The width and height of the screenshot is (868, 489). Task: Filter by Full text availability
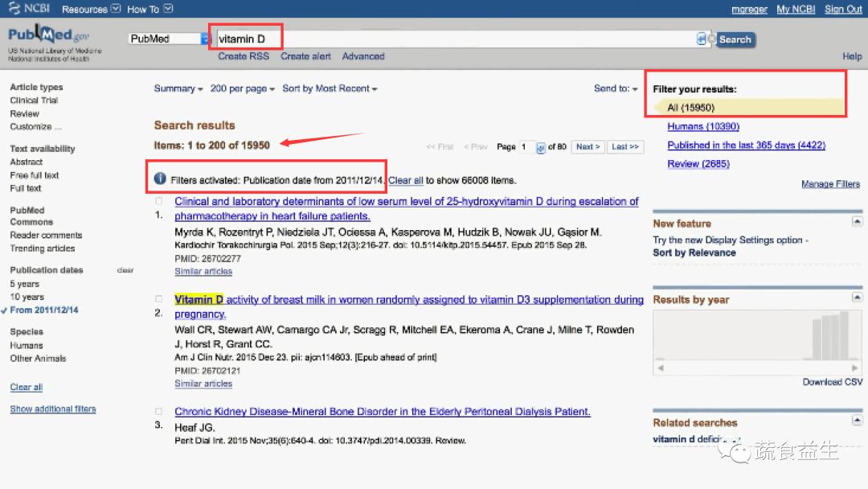coord(26,188)
